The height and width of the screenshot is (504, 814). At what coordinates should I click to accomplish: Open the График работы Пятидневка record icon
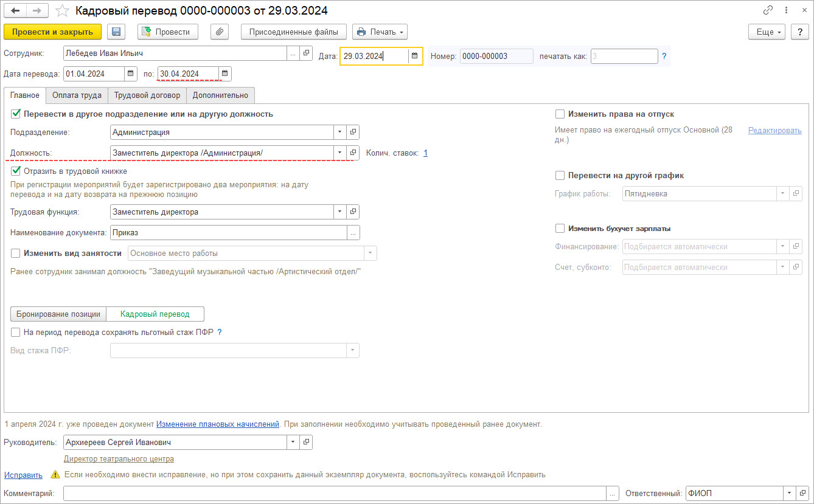coord(796,193)
